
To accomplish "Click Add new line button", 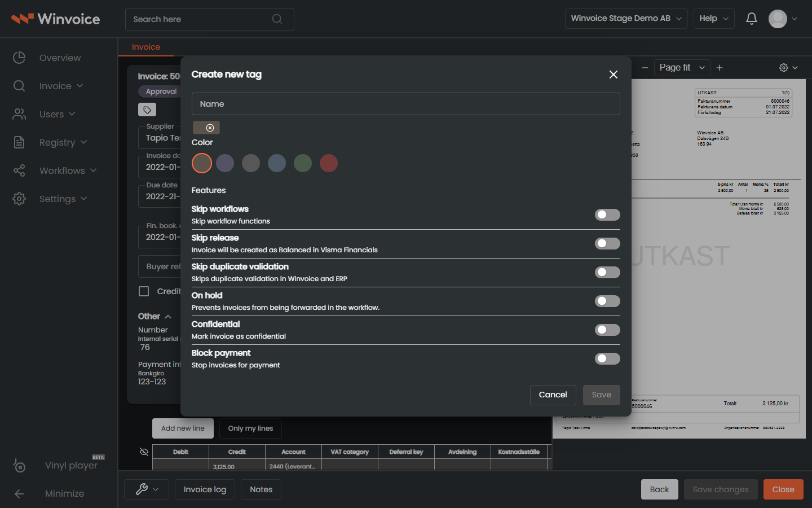I will (183, 428).
